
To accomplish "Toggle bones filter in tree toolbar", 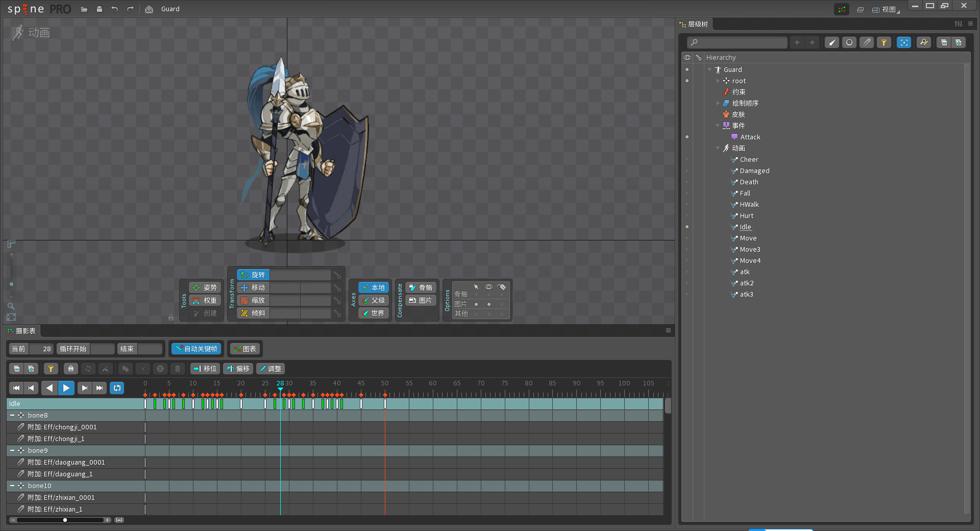I will tap(832, 42).
